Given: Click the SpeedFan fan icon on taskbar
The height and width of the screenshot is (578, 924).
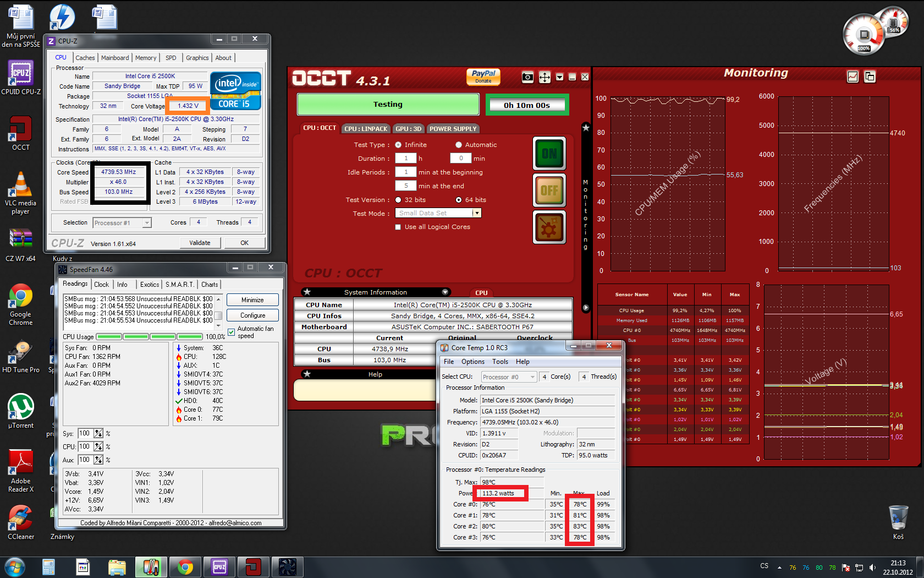Looking at the screenshot, I should click(288, 567).
